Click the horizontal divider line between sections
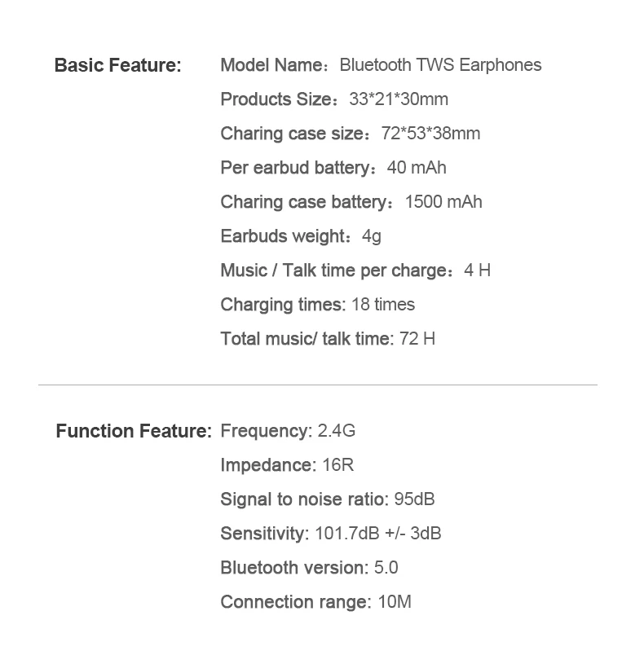 tap(318, 385)
